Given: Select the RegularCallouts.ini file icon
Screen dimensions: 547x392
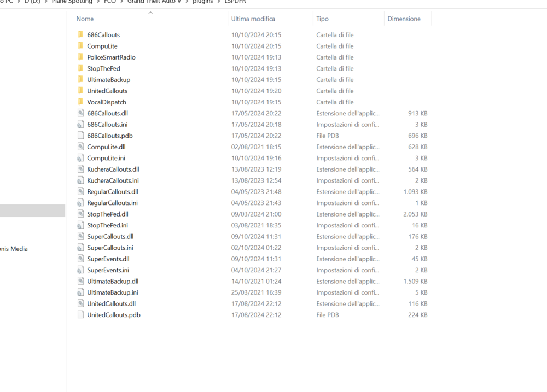Looking at the screenshot, I should coord(80,203).
